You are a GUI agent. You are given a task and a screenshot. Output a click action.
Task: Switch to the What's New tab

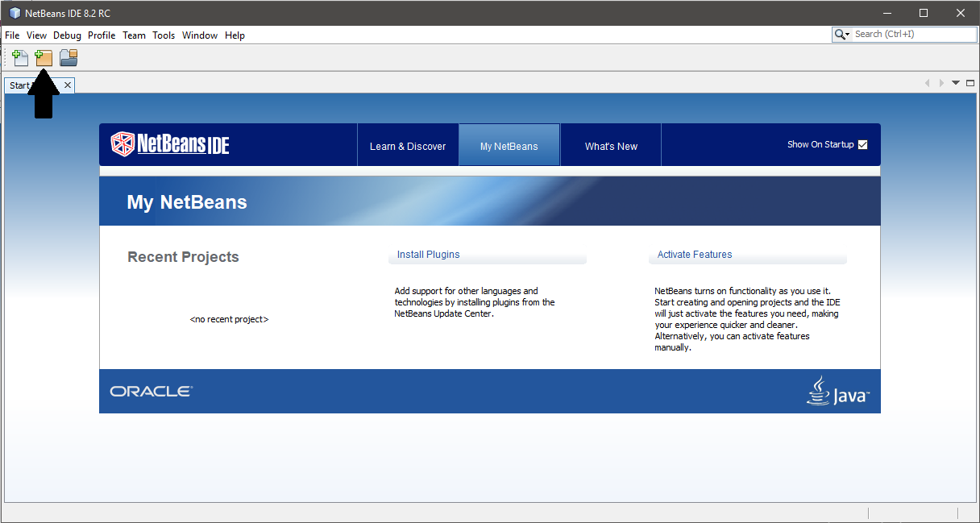610,146
